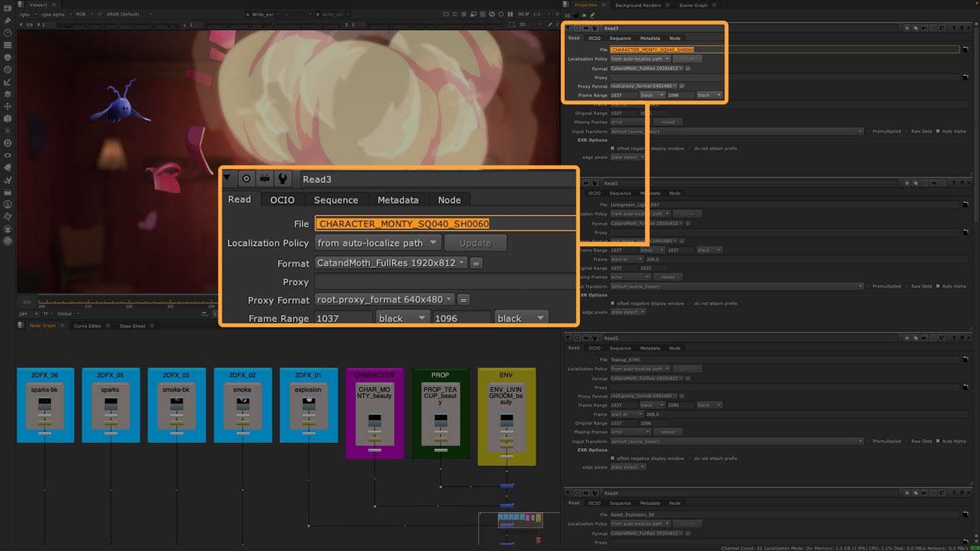Click the reload button in Read2
This screenshot has height=551, width=980.
[x=667, y=431]
